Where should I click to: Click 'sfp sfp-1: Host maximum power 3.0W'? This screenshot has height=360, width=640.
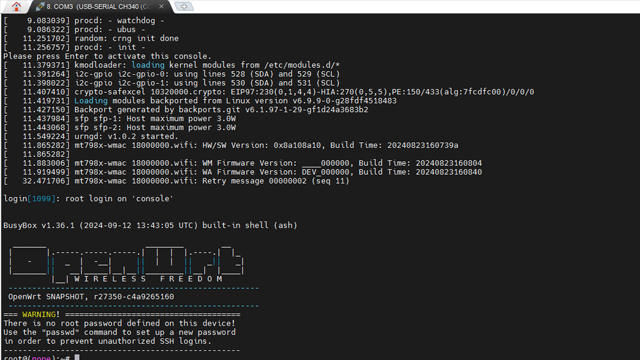[x=120, y=118]
